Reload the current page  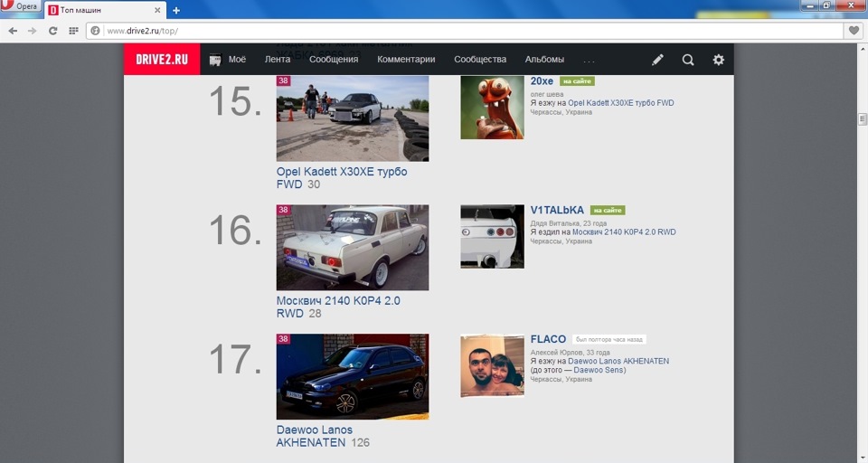tap(52, 31)
